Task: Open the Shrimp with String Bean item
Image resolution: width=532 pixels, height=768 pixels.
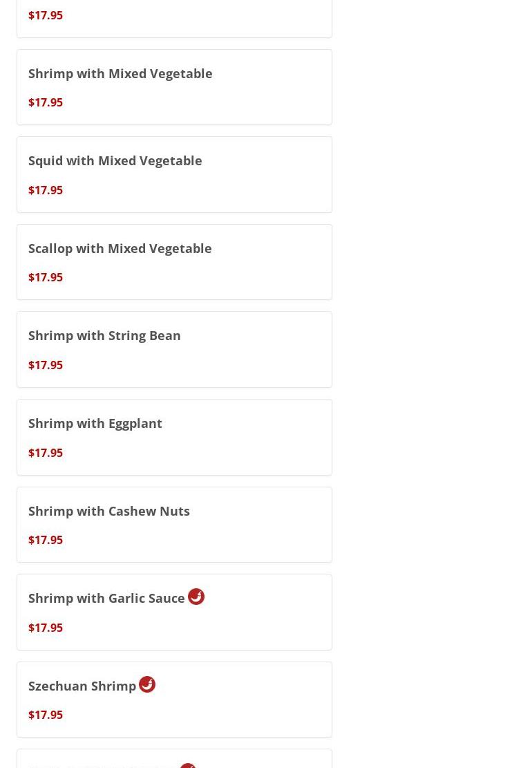Action: tap(104, 335)
